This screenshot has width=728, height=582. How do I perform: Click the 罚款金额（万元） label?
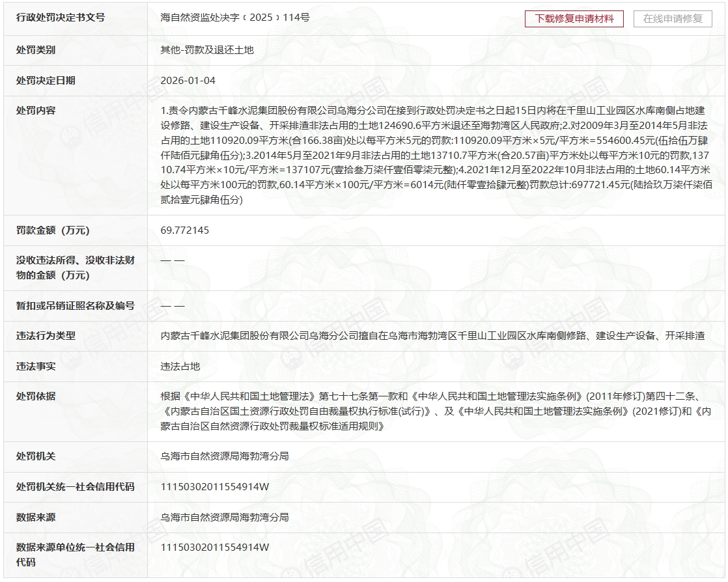[x=53, y=230]
